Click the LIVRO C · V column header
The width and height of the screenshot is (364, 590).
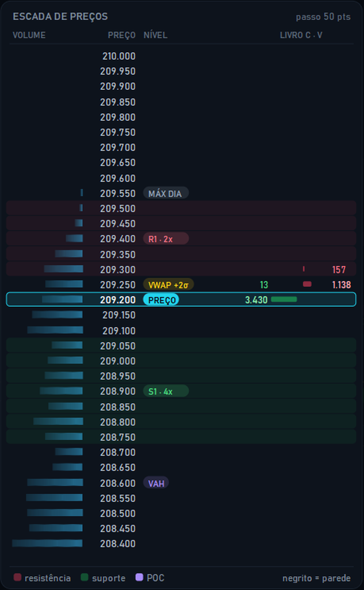[x=301, y=35]
